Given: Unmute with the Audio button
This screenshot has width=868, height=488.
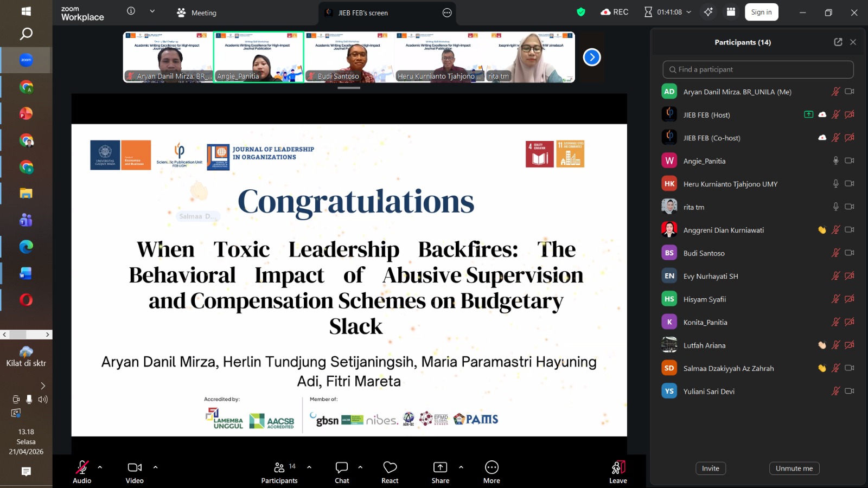Looking at the screenshot, I should point(82,472).
